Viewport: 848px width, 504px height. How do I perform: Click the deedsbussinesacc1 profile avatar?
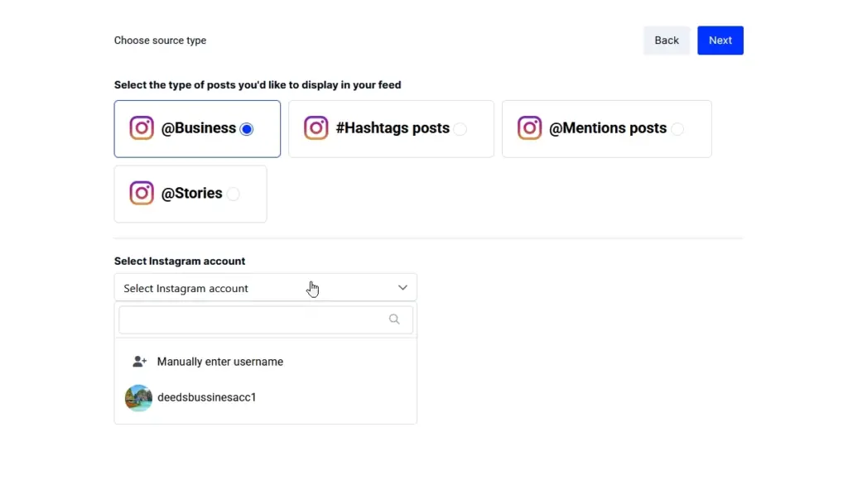click(138, 398)
